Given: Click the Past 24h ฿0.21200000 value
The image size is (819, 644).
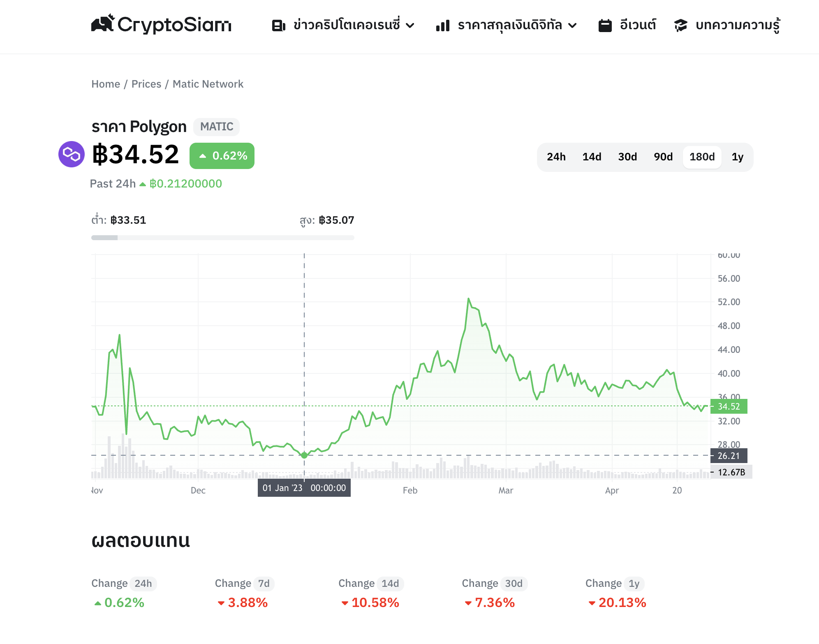Looking at the screenshot, I should (x=186, y=184).
